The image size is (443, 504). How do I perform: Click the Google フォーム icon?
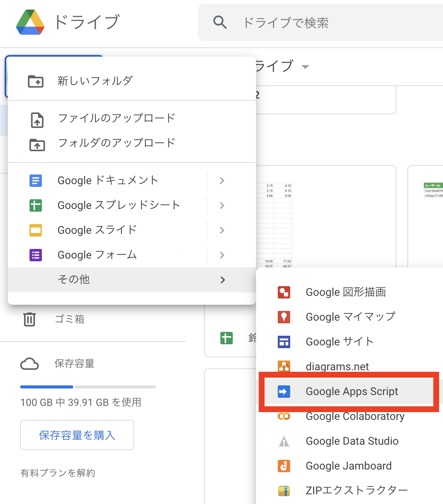pyautogui.click(x=35, y=255)
